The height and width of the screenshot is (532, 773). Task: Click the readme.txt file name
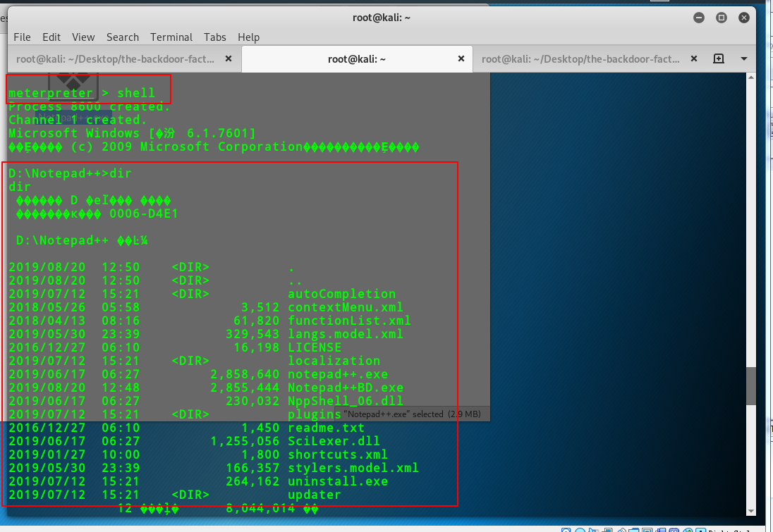pyautogui.click(x=327, y=428)
